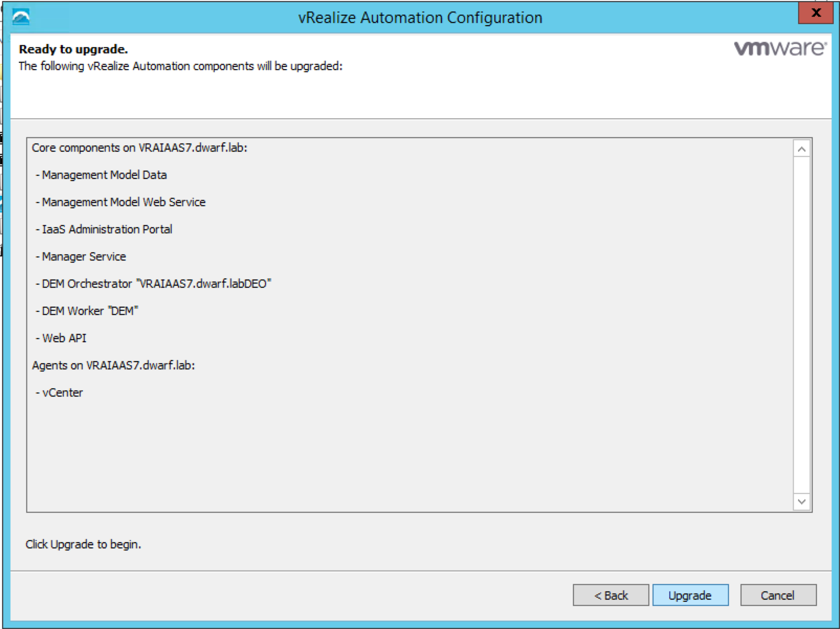Screen dimensions: 840x629
Task: Select '- Web API' line
Action: (x=61, y=338)
